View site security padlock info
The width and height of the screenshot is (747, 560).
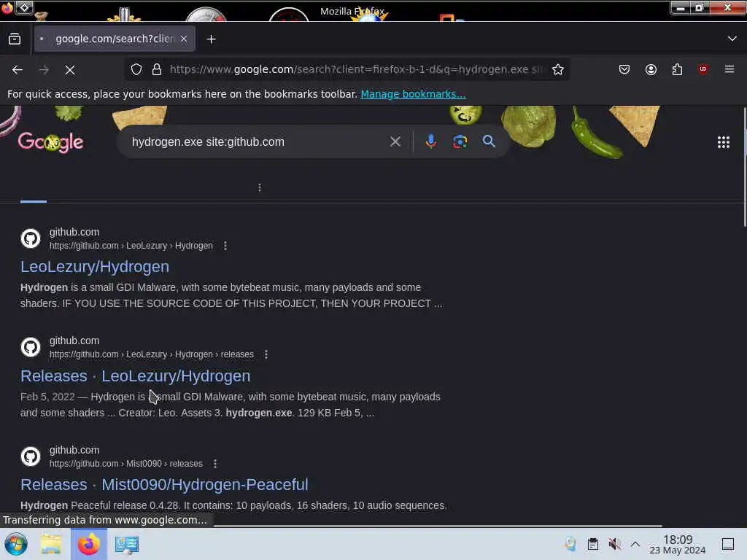tap(157, 69)
